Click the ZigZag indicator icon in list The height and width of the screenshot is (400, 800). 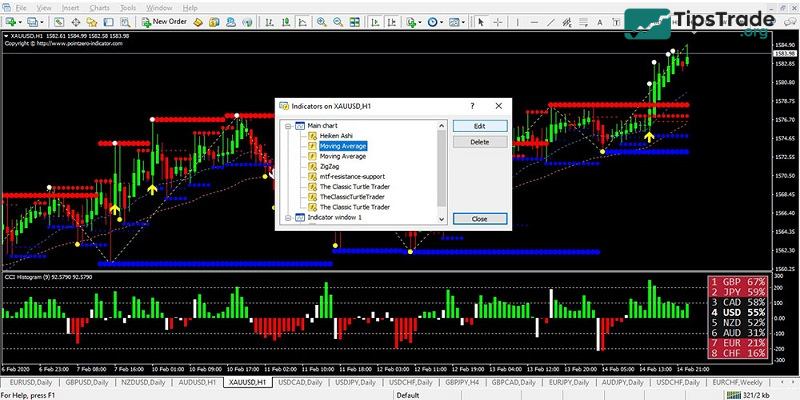coord(312,166)
